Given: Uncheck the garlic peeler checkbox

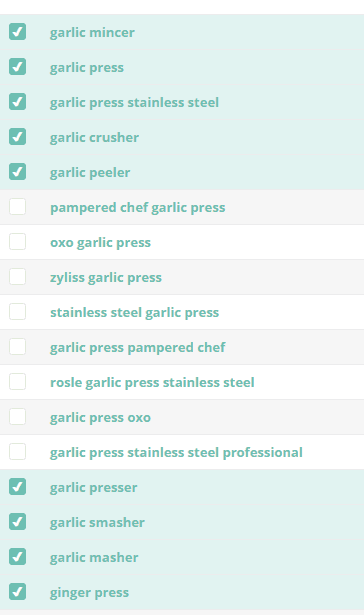Looking at the screenshot, I should point(18,172).
